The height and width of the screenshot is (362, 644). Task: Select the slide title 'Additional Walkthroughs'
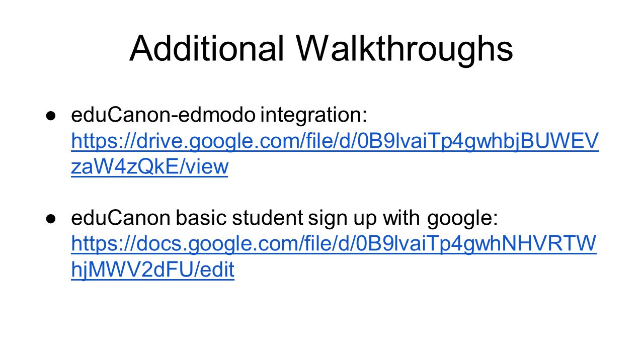(321, 49)
